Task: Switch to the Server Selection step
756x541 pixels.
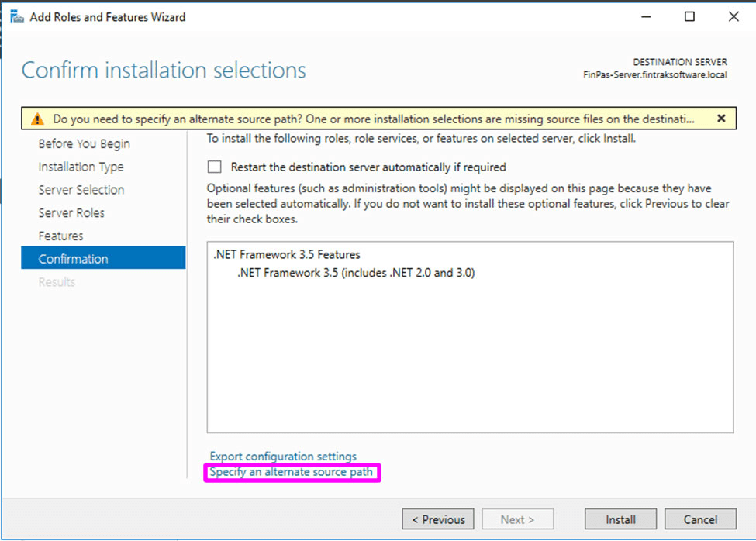Action: point(81,190)
